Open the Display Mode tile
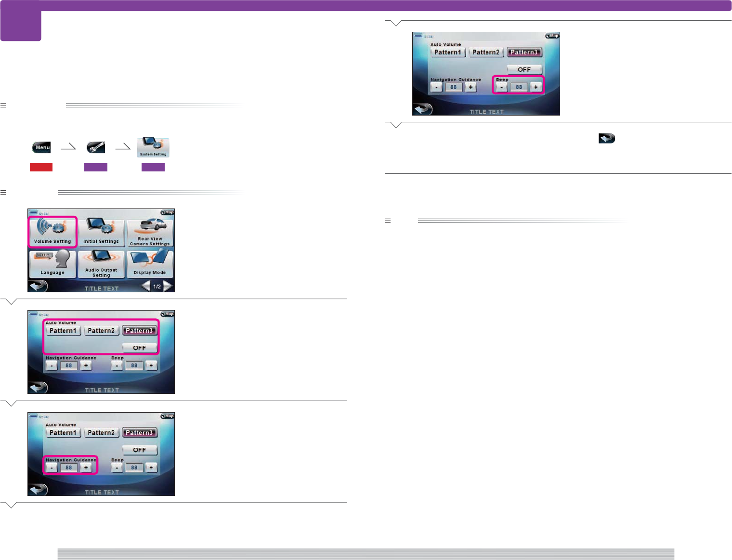The width and height of the screenshot is (732, 560). (x=150, y=263)
